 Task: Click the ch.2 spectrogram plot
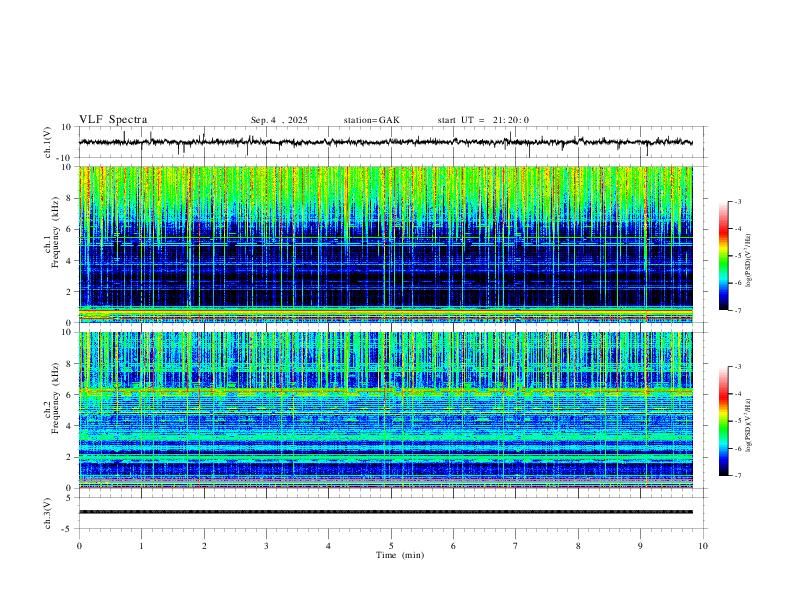(385, 410)
